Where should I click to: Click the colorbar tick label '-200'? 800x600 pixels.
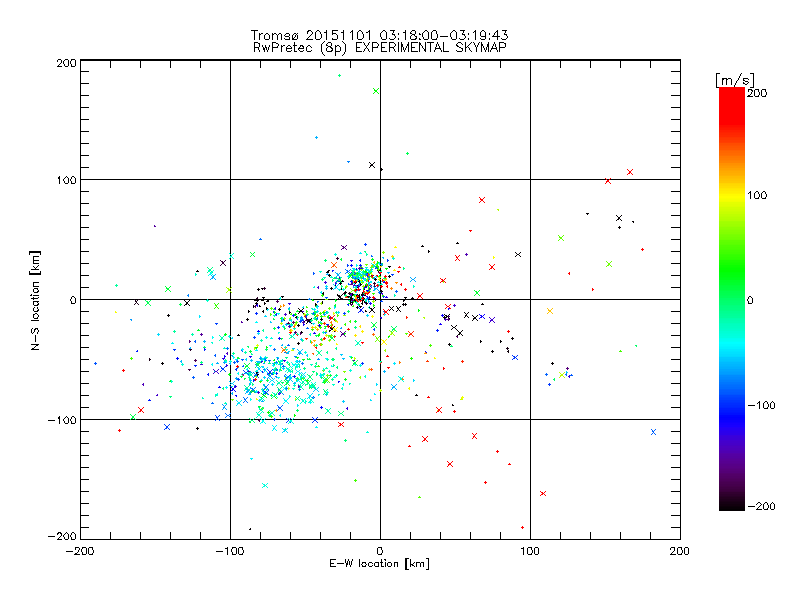pyautogui.click(x=761, y=506)
